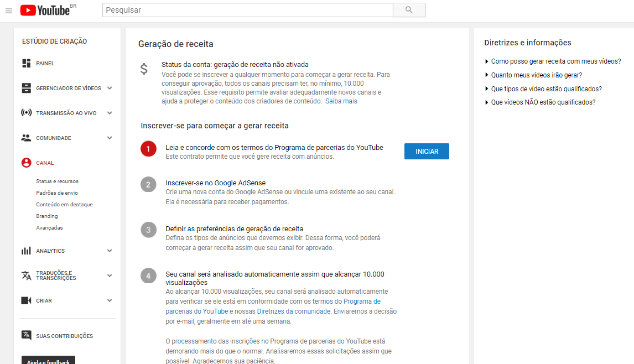Open Analytics menu item
This screenshot has height=364, width=634.
pos(50,251)
